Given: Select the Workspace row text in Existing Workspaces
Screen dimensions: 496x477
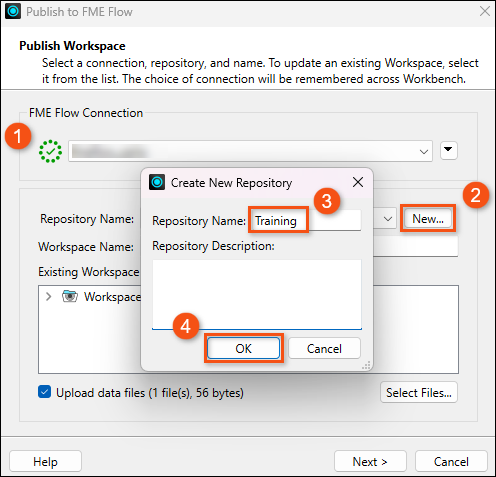Looking at the screenshot, I should point(112,296).
